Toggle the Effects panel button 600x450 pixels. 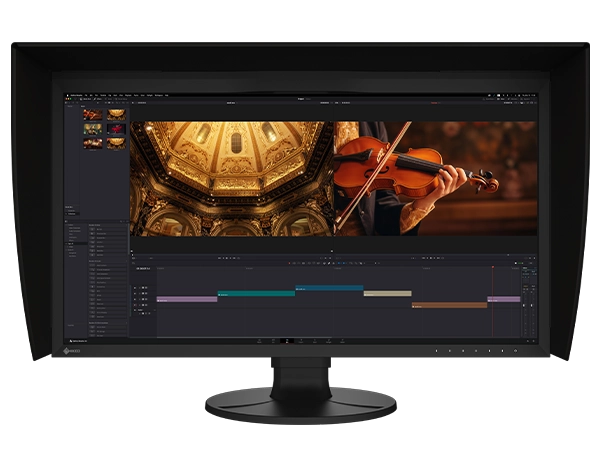98,99
